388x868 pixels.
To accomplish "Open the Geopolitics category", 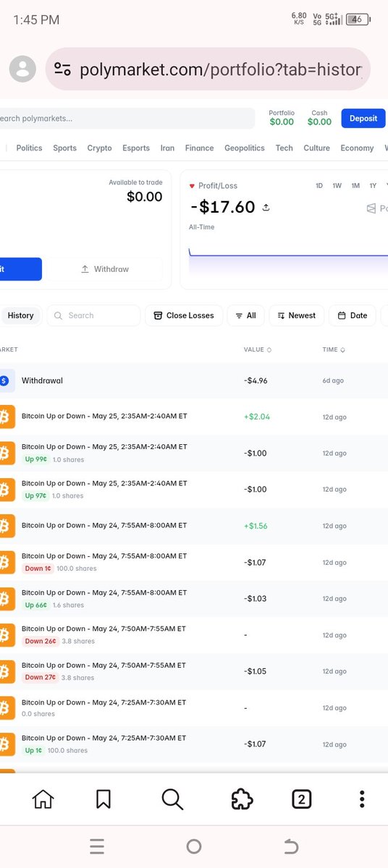I will click(x=245, y=148).
